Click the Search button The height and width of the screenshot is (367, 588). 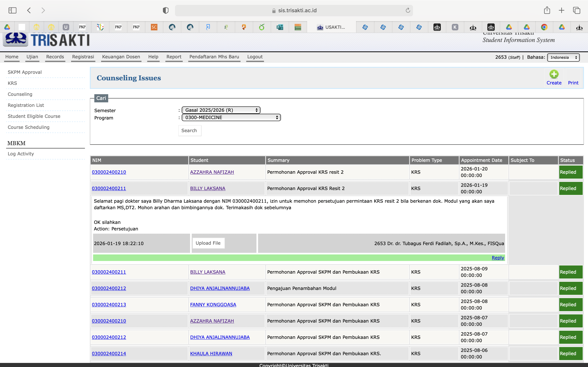(189, 130)
